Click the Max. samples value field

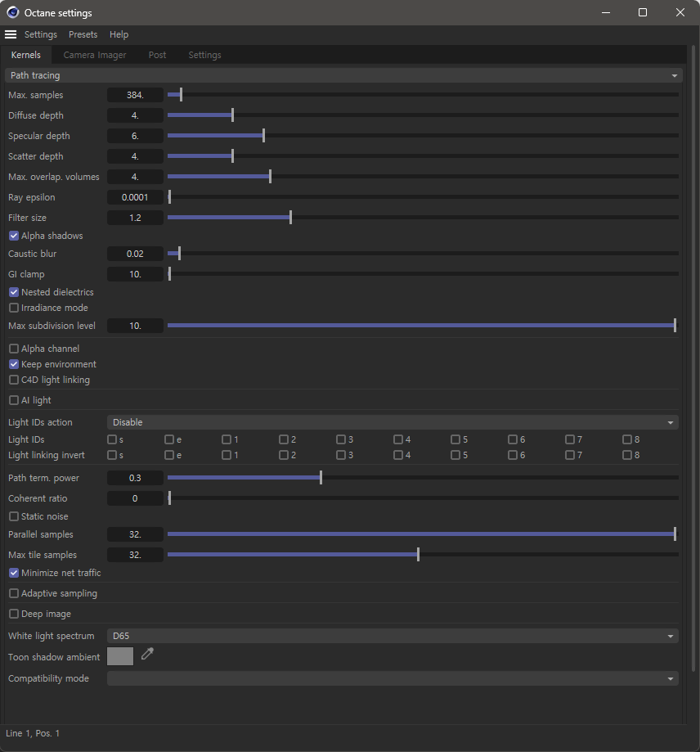click(135, 95)
